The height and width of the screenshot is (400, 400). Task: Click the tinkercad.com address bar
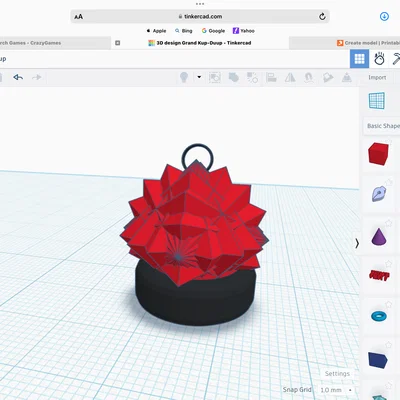click(200, 16)
